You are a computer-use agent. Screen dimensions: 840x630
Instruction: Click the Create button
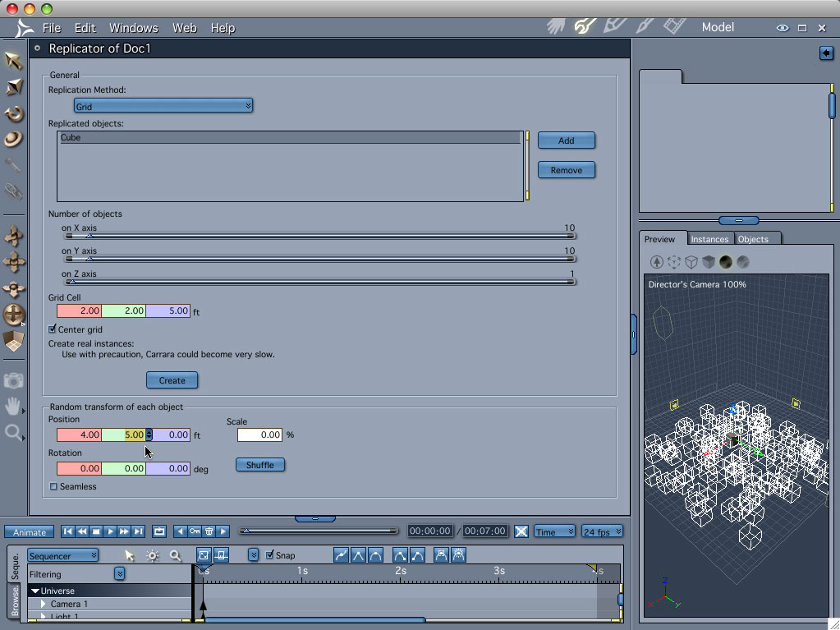[x=172, y=380]
